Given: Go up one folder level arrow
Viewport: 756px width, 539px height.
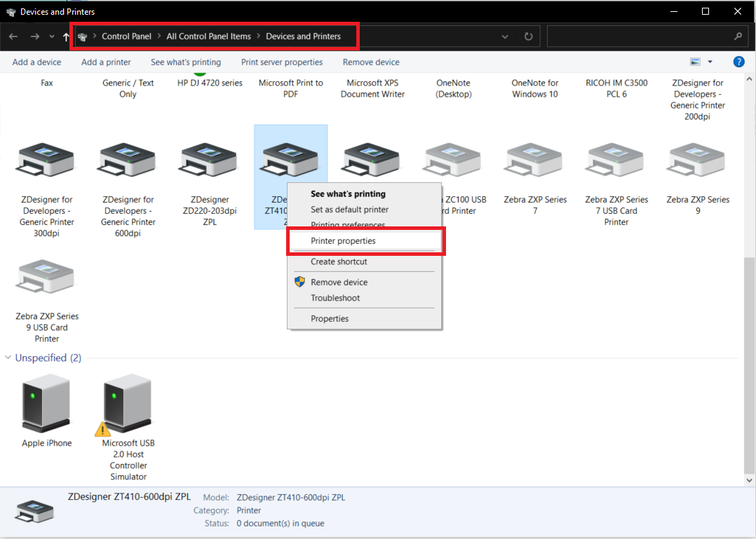Looking at the screenshot, I should [x=66, y=36].
